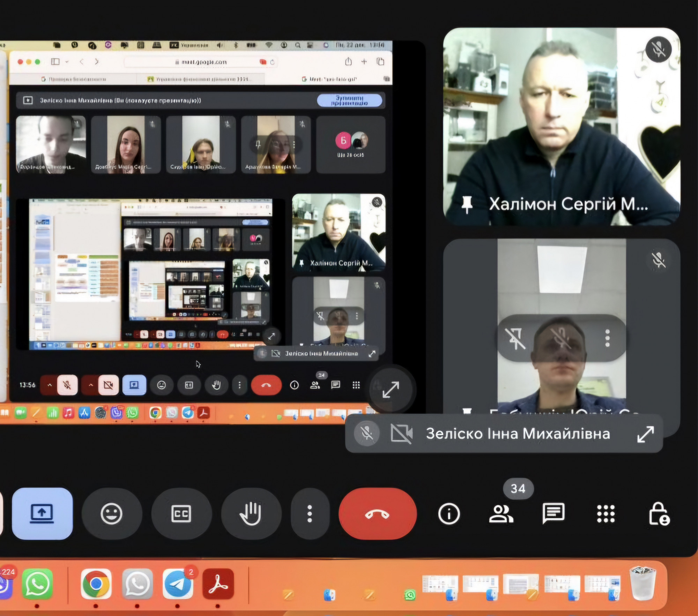Turn on closed captions
This screenshot has width=698, height=616.
coord(181,513)
